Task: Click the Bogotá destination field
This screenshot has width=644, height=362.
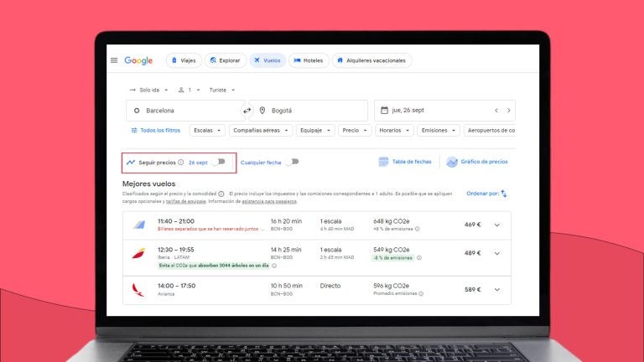Action: pyautogui.click(x=309, y=111)
